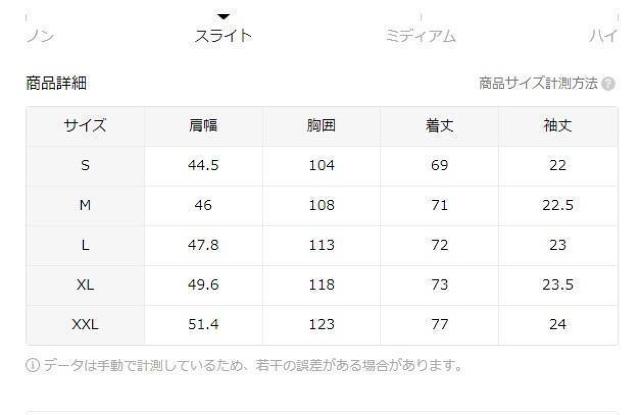Screen dimensions: 640x415
Task: Click the 袖丈 column header
Action: 559,125
